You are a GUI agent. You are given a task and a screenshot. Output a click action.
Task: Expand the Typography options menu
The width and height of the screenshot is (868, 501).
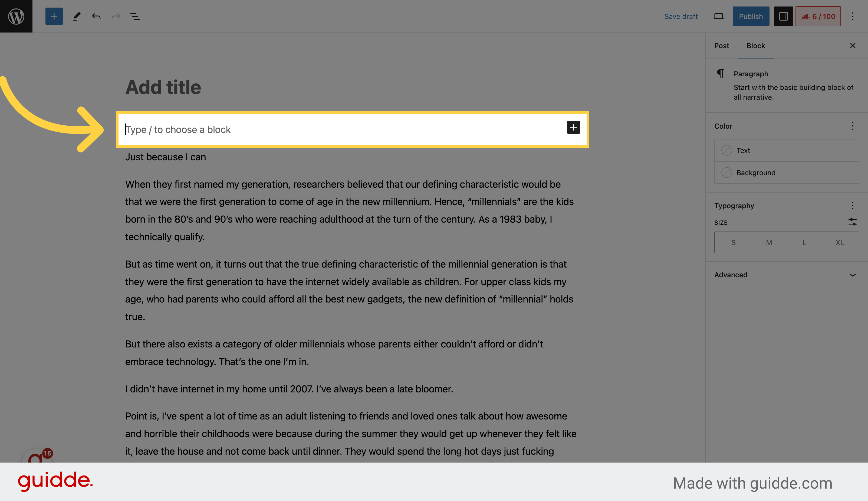coord(853,205)
